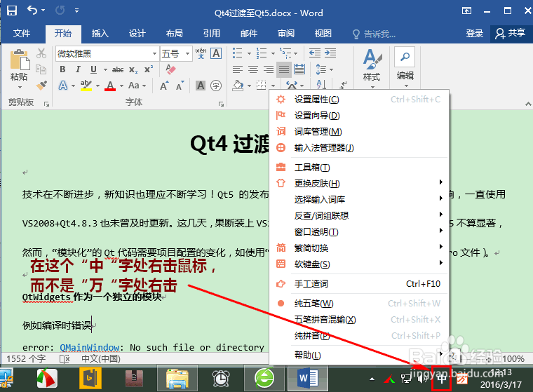Toggle bold formatting
Image resolution: width=533 pixels, height=392 pixels.
(x=62, y=69)
